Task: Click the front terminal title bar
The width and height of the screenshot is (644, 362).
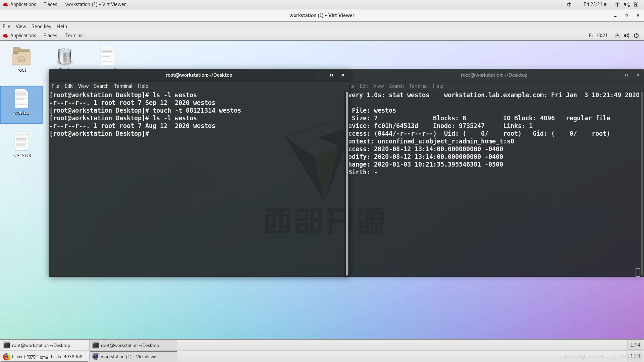Action: (199, 75)
